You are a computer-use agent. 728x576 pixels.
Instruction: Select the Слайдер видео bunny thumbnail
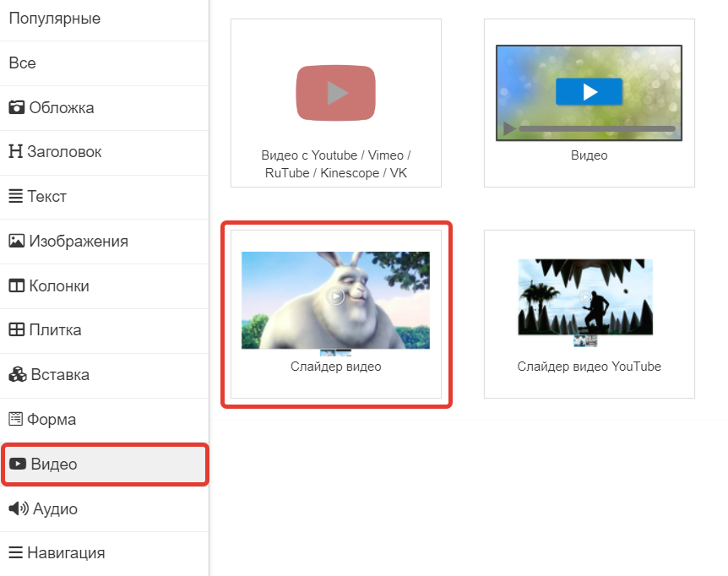[335, 301]
